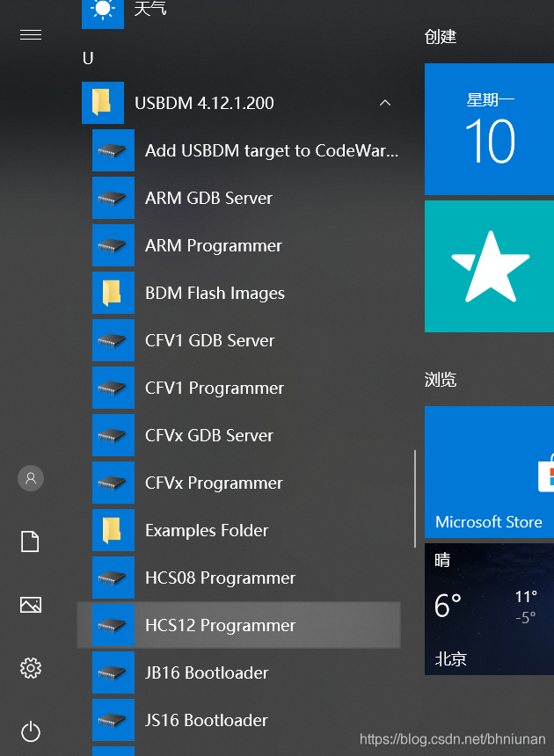Image resolution: width=554 pixels, height=756 pixels.
Task: Click the CFVx GDB Server chip icon
Action: [113, 435]
